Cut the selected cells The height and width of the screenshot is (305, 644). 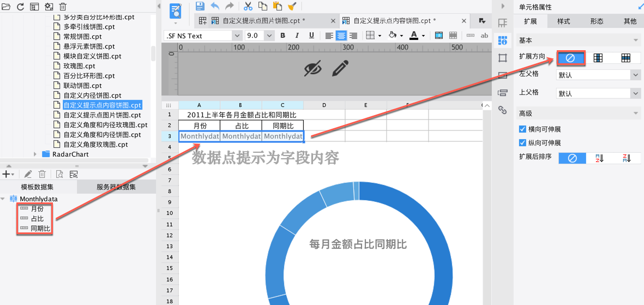click(x=248, y=6)
